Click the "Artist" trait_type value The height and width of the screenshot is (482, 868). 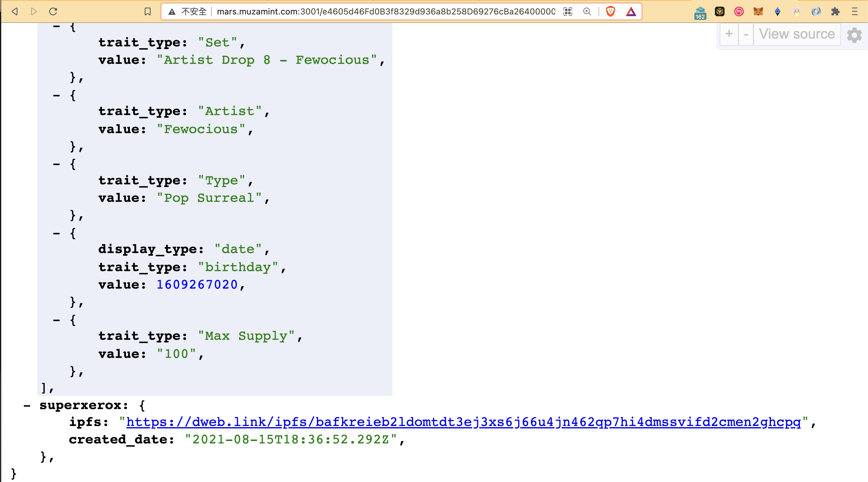tap(230, 111)
